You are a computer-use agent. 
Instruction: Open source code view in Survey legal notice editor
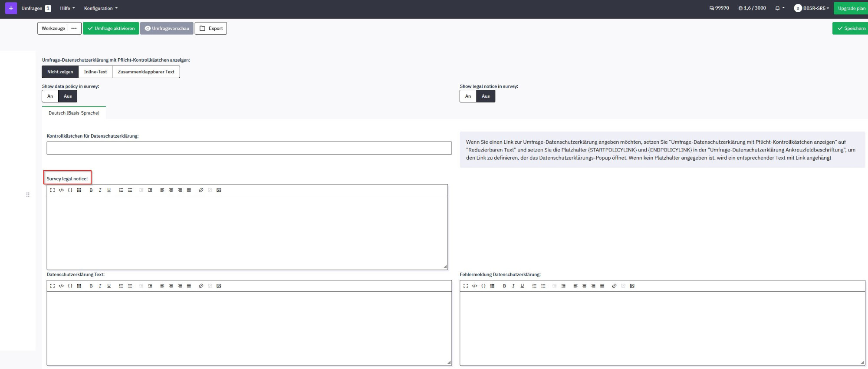[61, 190]
